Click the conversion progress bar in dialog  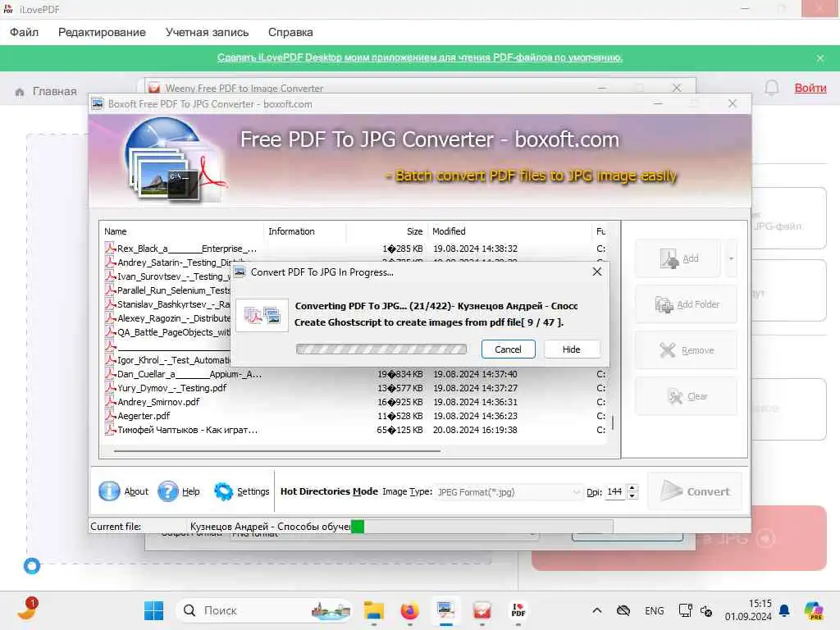(x=381, y=349)
